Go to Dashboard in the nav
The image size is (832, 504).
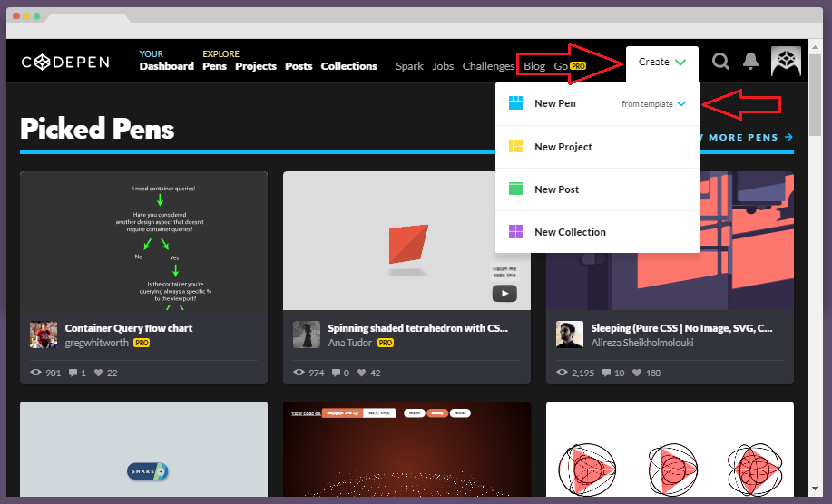tap(167, 66)
